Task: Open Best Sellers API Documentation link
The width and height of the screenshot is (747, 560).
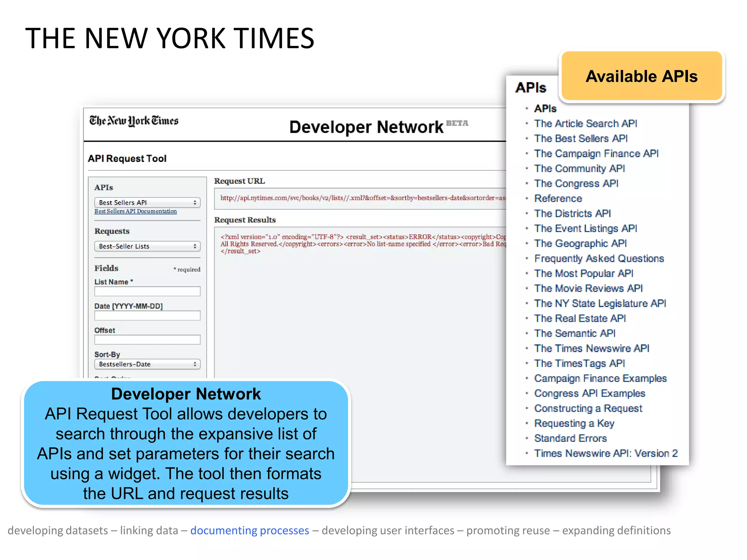Action: pyautogui.click(x=135, y=211)
